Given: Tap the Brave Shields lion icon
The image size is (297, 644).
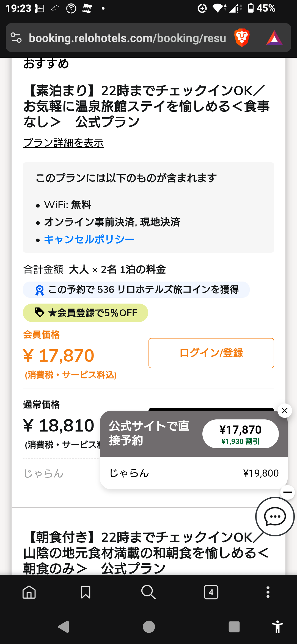Looking at the screenshot, I should coord(241,38).
